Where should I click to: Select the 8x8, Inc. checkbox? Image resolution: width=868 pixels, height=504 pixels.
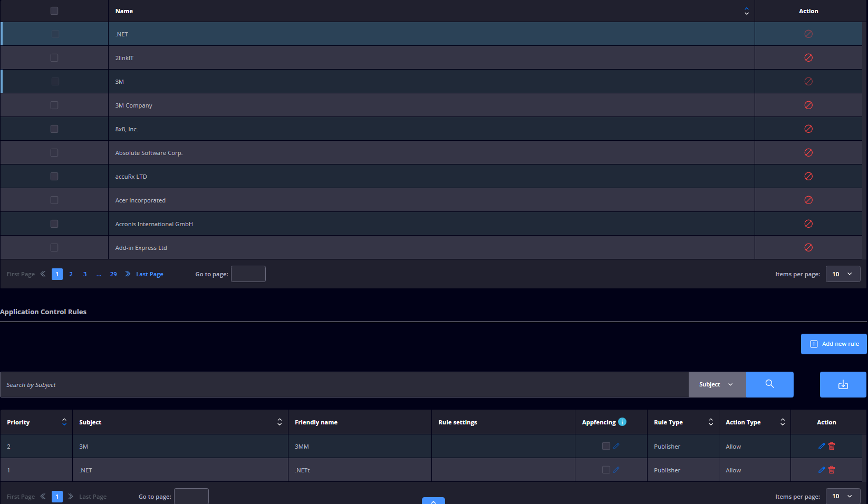(x=54, y=129)
